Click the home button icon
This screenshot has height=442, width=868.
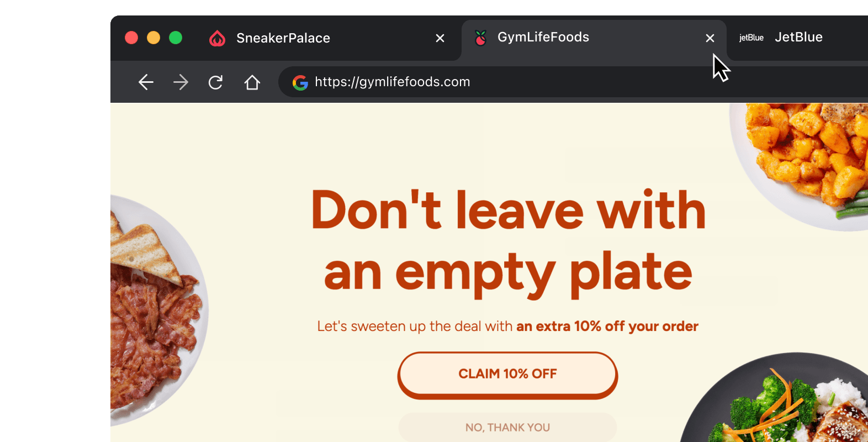[x=252, y=82]
